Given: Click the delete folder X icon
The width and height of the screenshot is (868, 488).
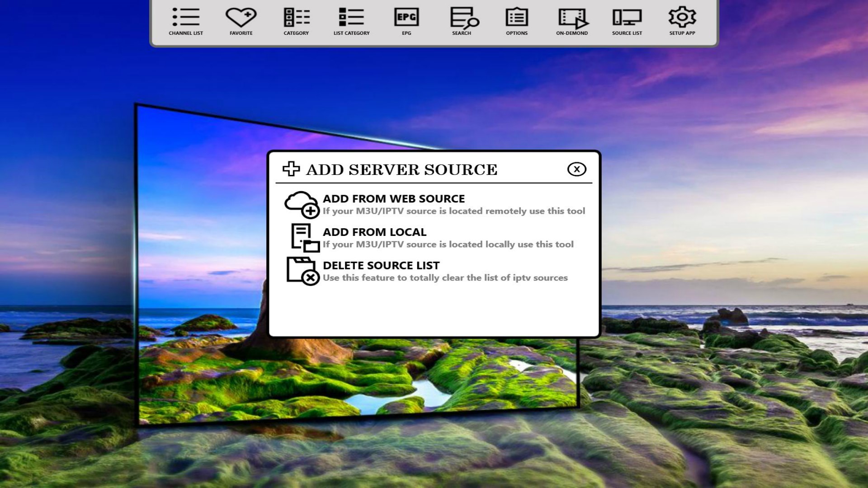Looking at the screenshot, I should point(302,271).
